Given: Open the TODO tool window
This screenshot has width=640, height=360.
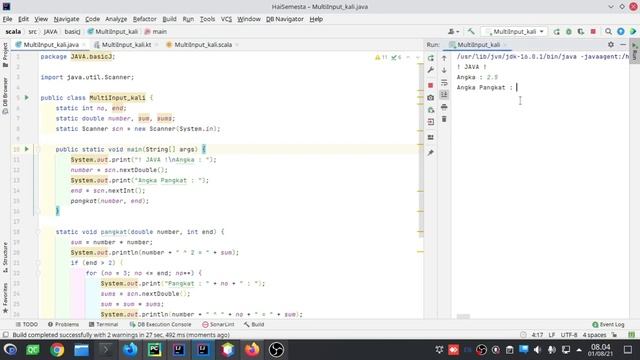Looking at the screenshot, I should pos(27,324).
